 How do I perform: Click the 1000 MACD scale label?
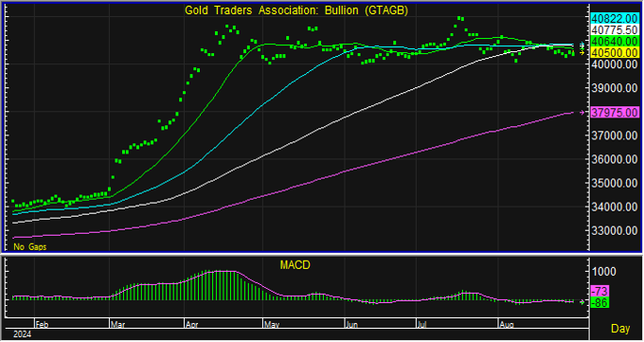pos(604,272)
